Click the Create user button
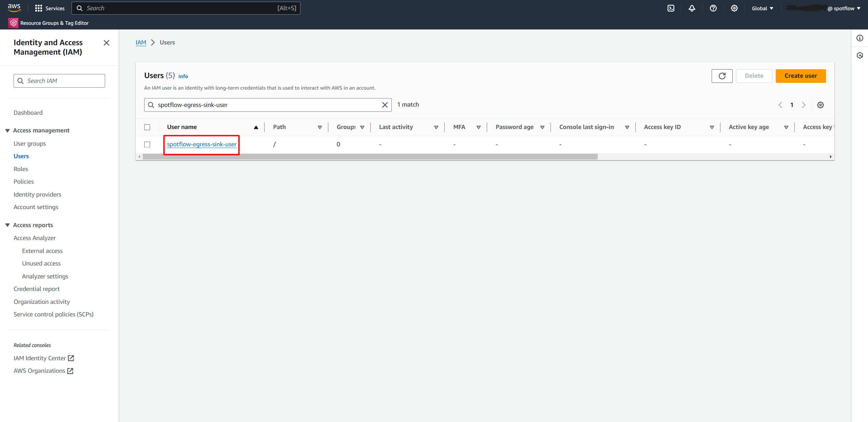The width and height of the screenshot is (868, 422). pos(801,76)
